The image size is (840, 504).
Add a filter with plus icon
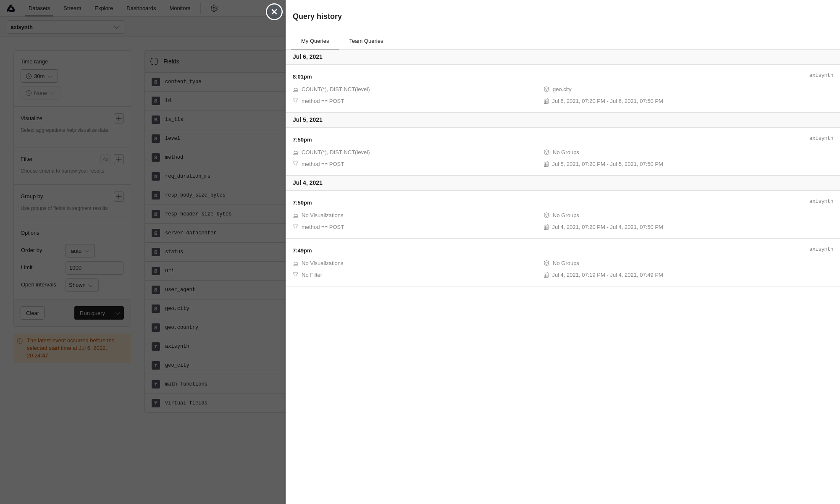(x=119, y=159)
